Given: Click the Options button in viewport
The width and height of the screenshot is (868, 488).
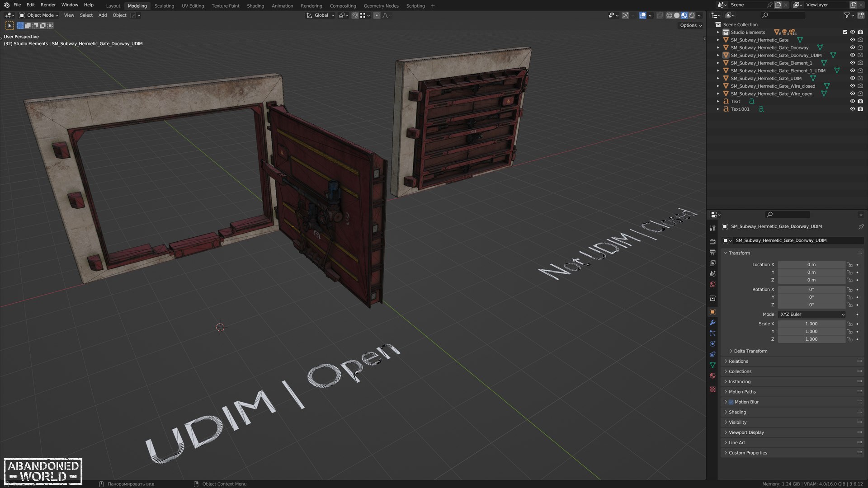Looking at the screenshot, I should [x=691, y=25].
